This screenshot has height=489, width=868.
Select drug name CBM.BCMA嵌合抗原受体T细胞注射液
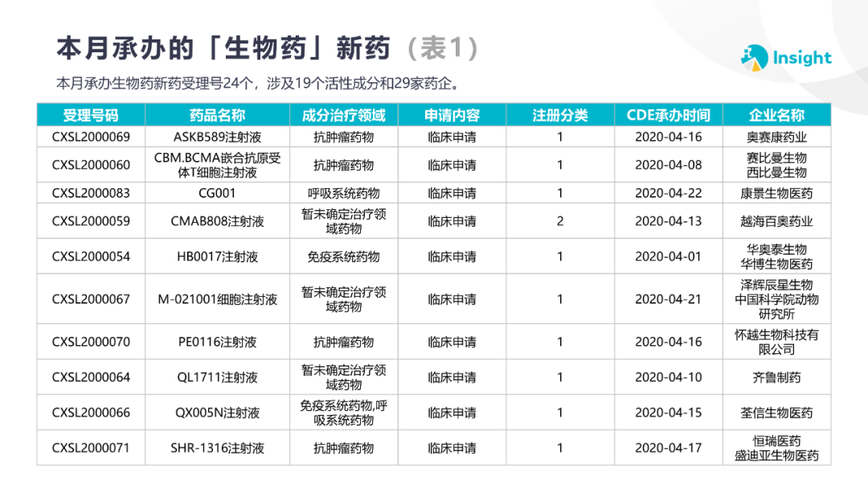pyautogui.click(x=217, y=165)
